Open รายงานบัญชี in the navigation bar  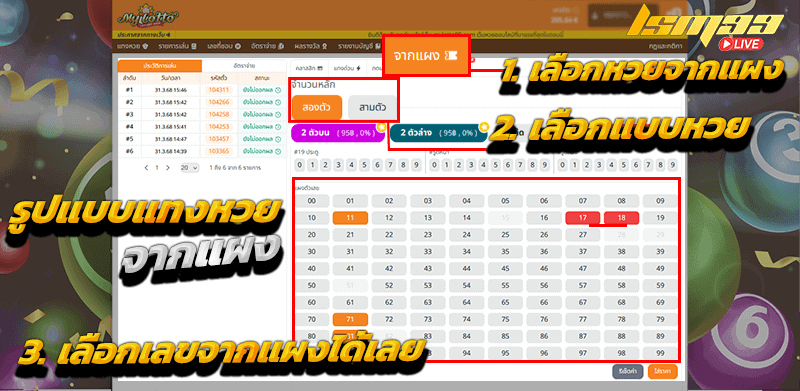(x=359, y=46)
